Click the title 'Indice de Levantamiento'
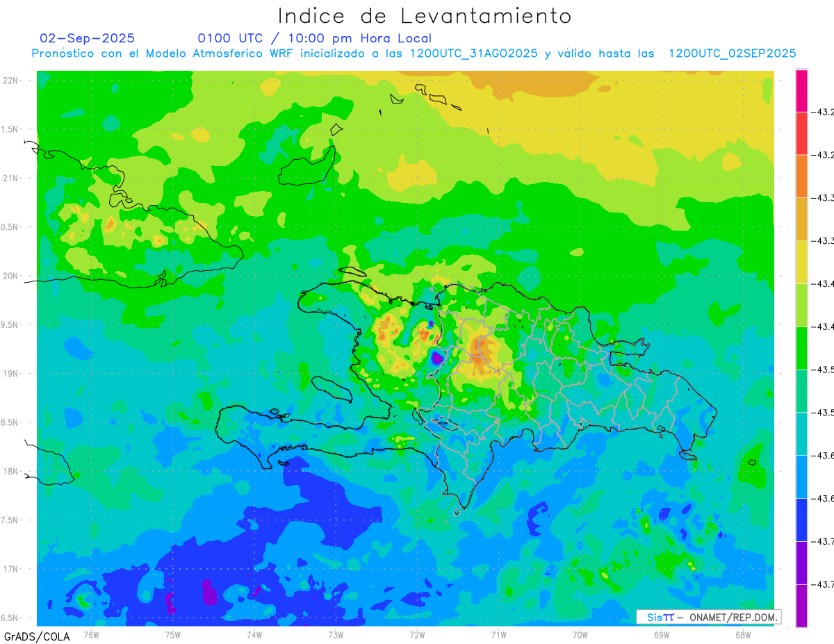 [x=425, y=15]
